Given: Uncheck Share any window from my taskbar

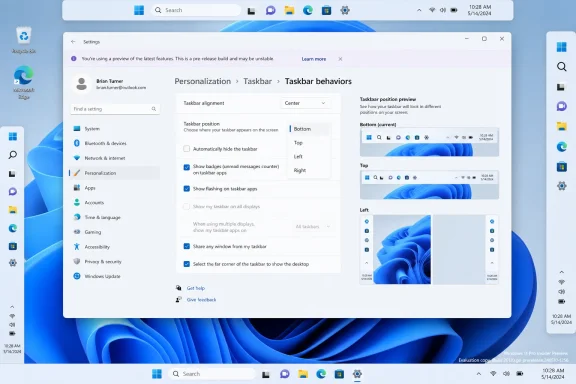Looking at the screenshot, I should pyautogui.click(x=187, y=246).
